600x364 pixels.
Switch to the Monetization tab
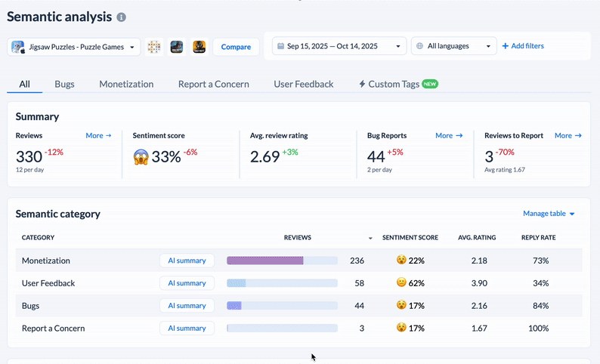pos(126,84)
